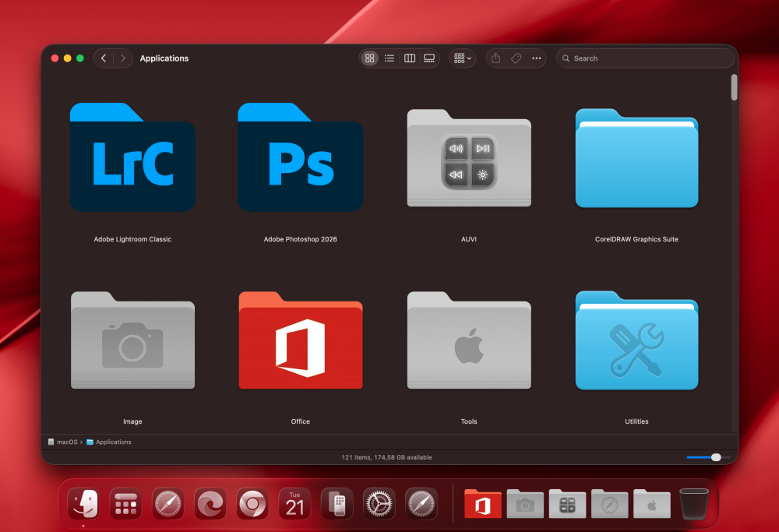Viewport: 779px width, 532px height.
Task: Select the CorelDRAW Graphics Suite folder icon
Action: pos(637,158)
